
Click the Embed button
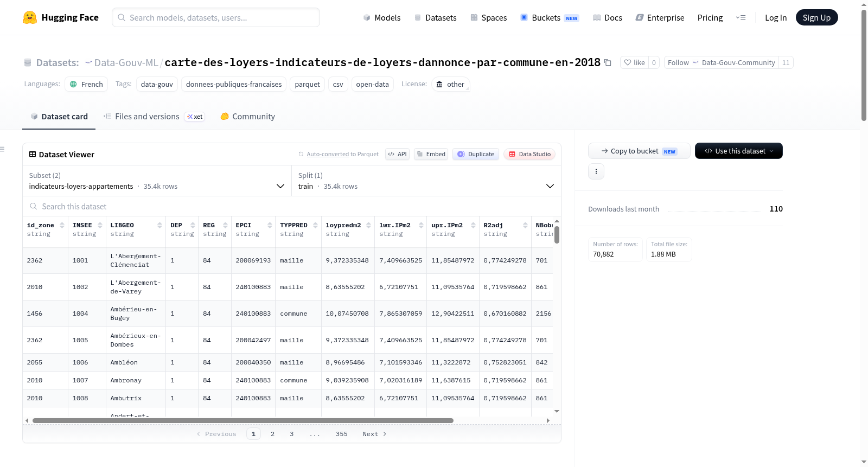click(431, 154)
